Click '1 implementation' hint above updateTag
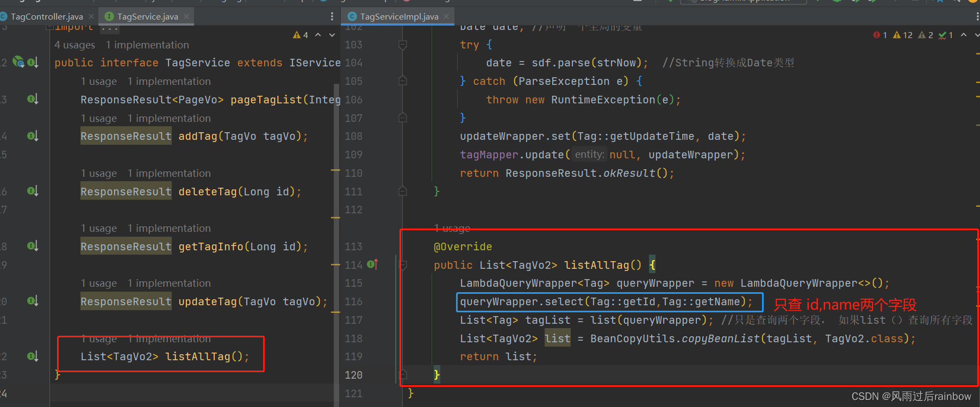The width and height of the screenshot is (980, 407). 169,283
